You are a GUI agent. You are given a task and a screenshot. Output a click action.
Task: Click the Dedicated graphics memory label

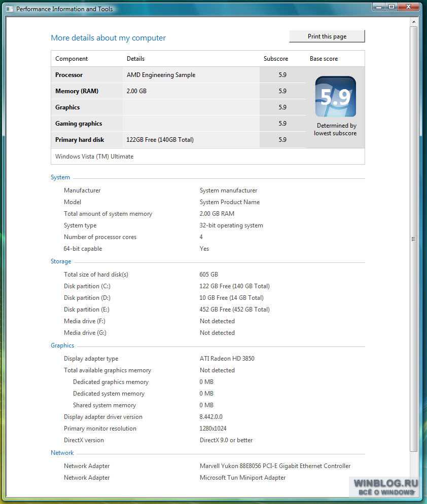(x=111, y=382)
